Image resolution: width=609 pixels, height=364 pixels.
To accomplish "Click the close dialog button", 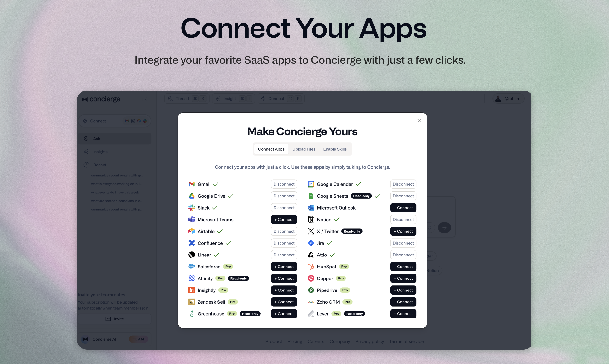I will (x=419, y=120).
